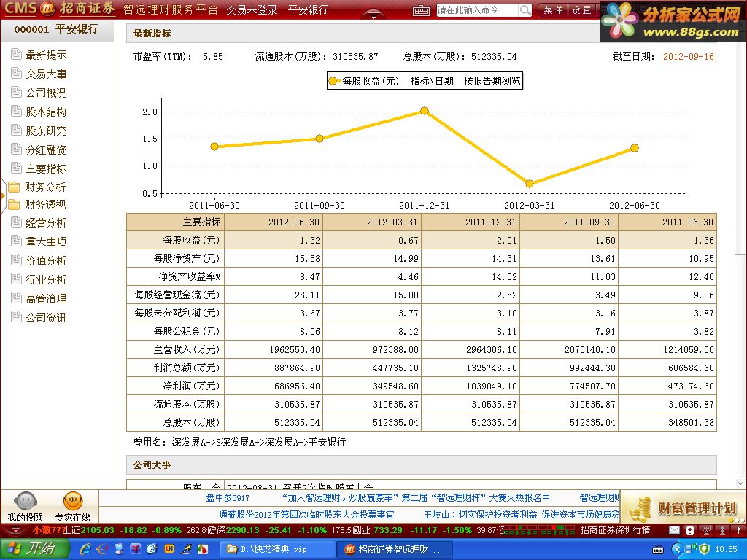Click the document icon beside 价值分析
This screenshot has width=747, height=560.
pyautogui.click(x=17, y=260)
